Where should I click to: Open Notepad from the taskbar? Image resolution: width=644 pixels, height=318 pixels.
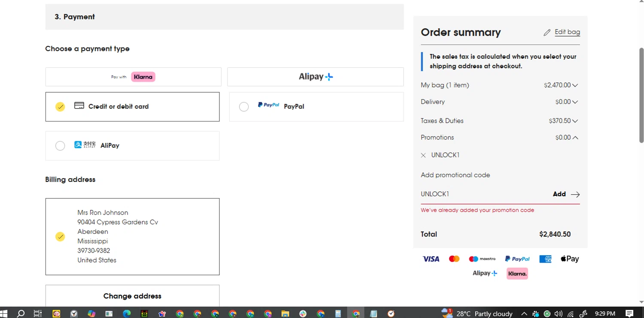pos(374,314)
